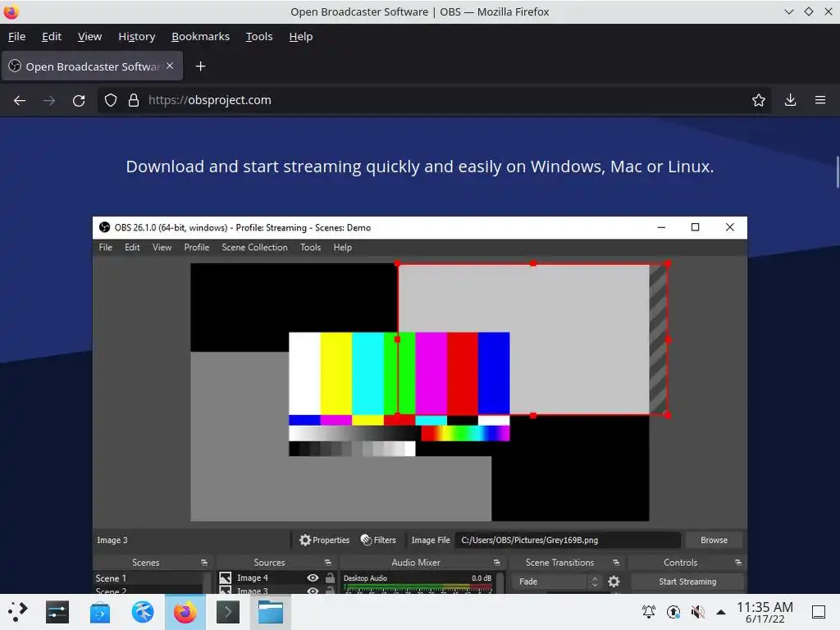The height and width of the screenshot is (630, 840).
Task: Select the Open Broadcaster Software tab
Action: pos(92,66)
